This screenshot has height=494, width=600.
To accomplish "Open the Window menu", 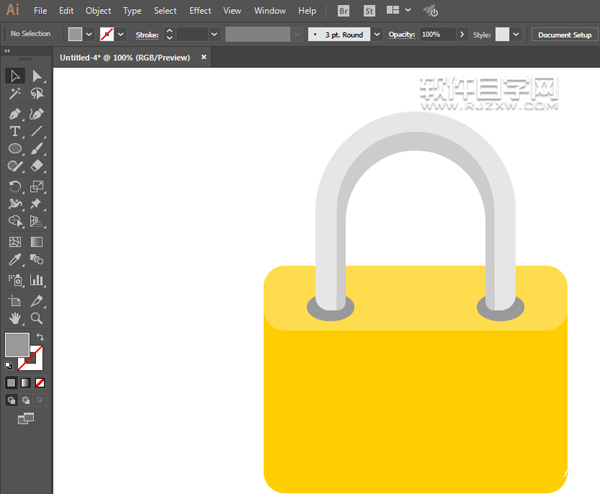I will pos(270,11).
